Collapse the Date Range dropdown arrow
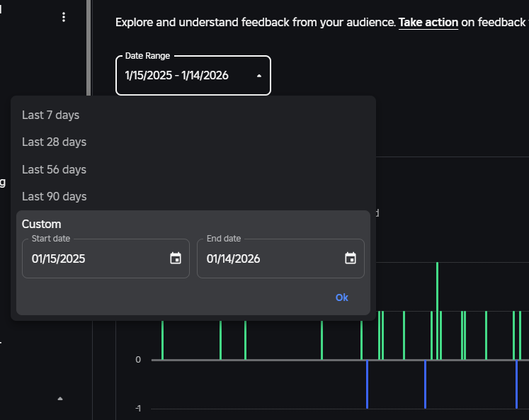This screenshot has width=529, height=420. 258,76
